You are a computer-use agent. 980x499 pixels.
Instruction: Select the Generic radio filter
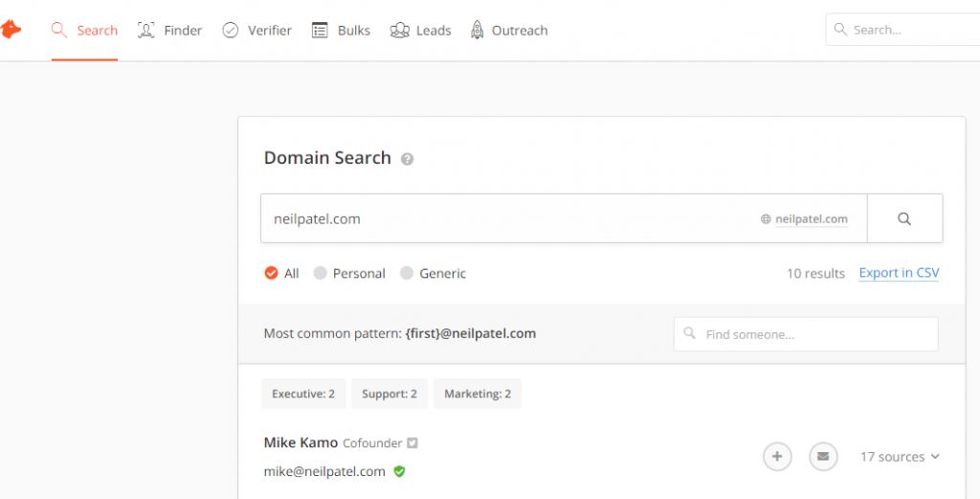(407, 273)
